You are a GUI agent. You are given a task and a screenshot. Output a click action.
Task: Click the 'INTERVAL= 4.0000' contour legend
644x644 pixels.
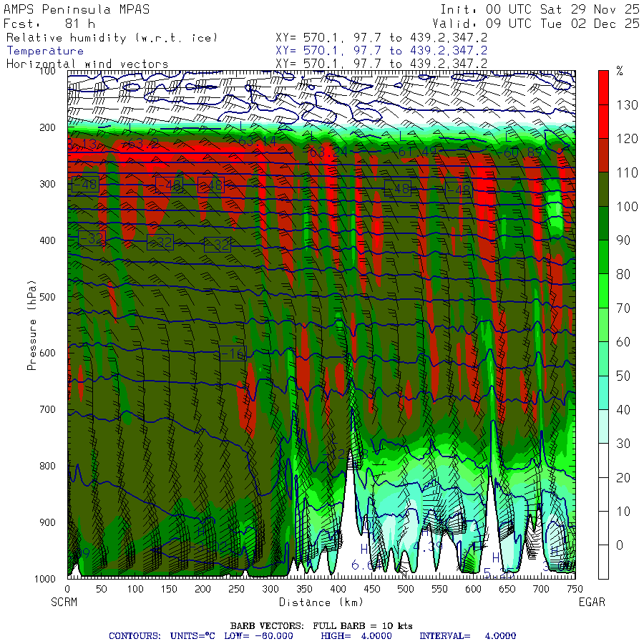pos(467,636)
